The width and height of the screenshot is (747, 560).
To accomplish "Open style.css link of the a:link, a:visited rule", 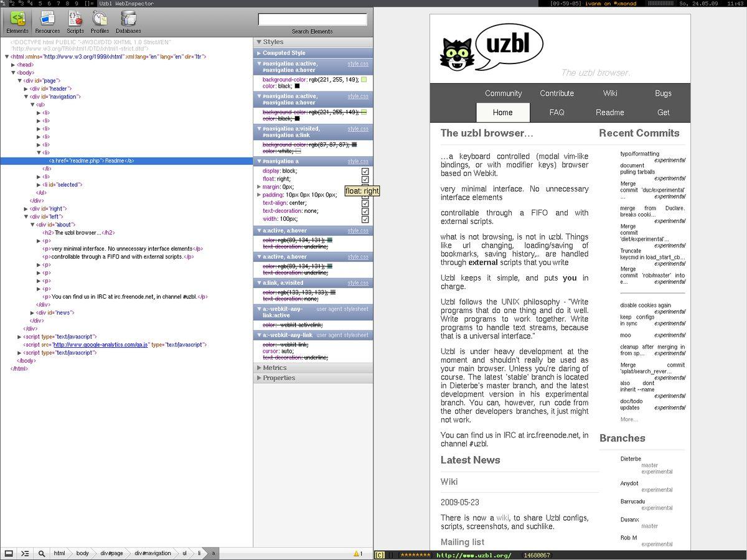I will (x=358, y=283).
